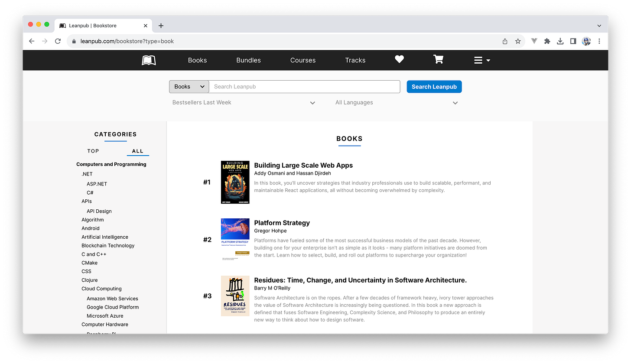Select the API Design category
This screenshot has height=364, width=631.
point(99,211)
